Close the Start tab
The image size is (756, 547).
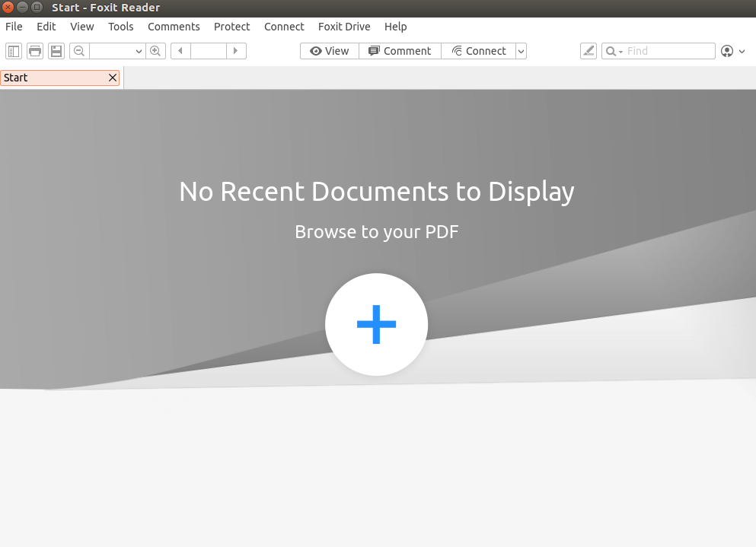tap(113, 78)
